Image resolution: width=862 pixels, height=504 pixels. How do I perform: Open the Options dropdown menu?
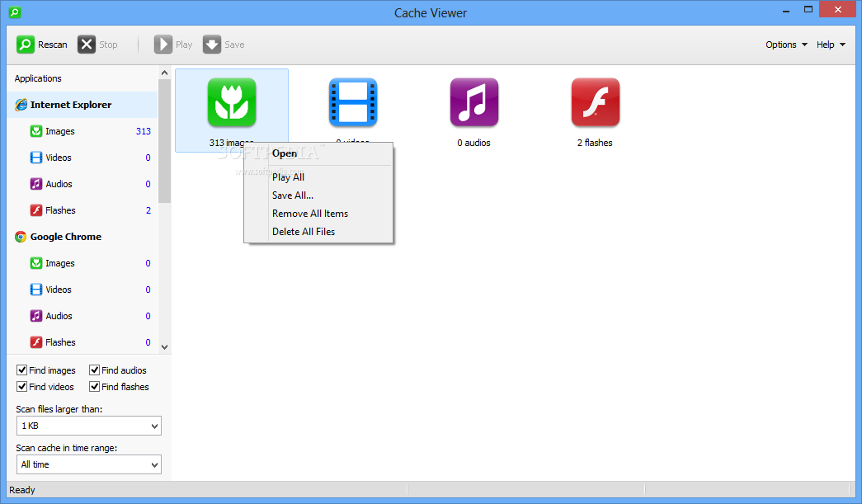point(786,45)
